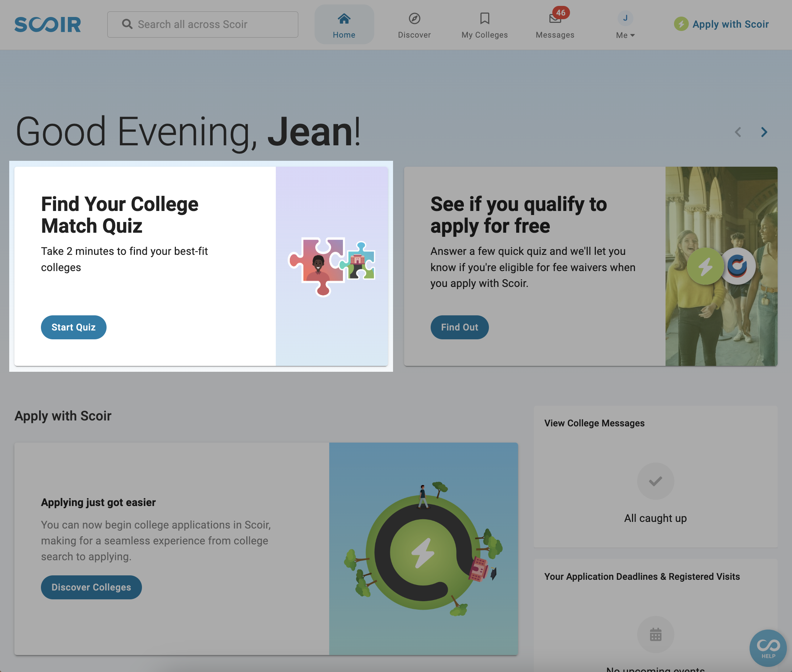Viewport: 792px width, 672px height.
Task: Open Messages with 46 notifications icon
Action: pos(555,24)
